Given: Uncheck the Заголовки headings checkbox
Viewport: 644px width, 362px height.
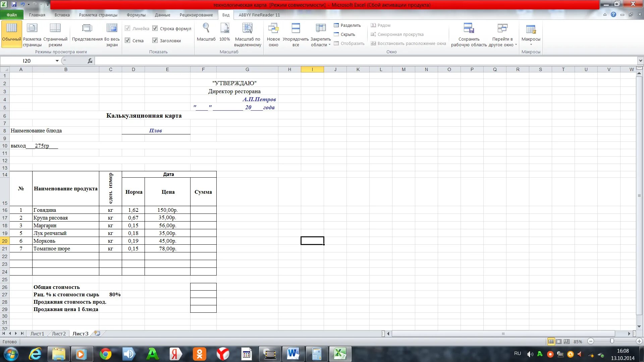Looking at the screenshot, I should [x=155, y=41].
